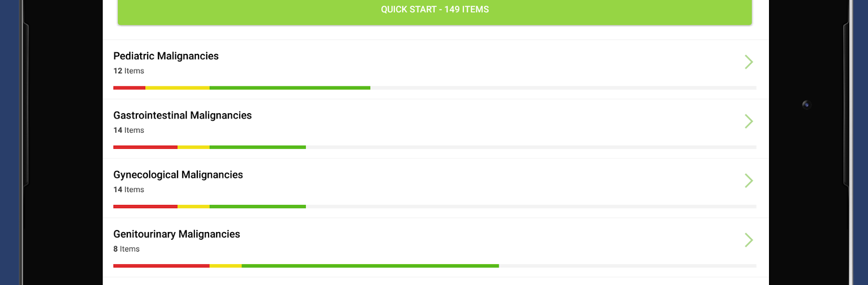Viewport: 868px width, 285px height.
Task: Open the Gastrointestinal Malignancies category title
Action: (x=182, y=115)
